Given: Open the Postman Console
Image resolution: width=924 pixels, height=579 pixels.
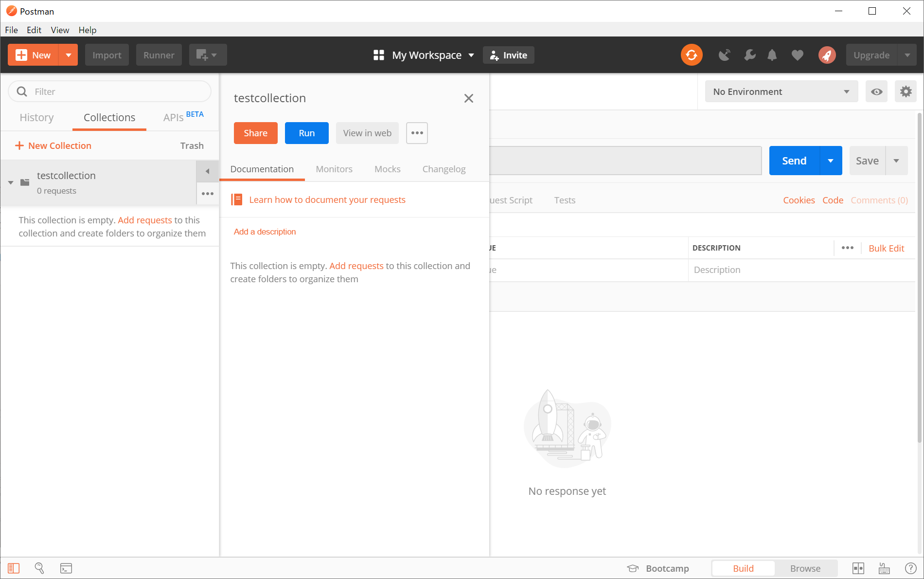Looking at the screenshot, I should pyautogui.click(x=66, y=568).
